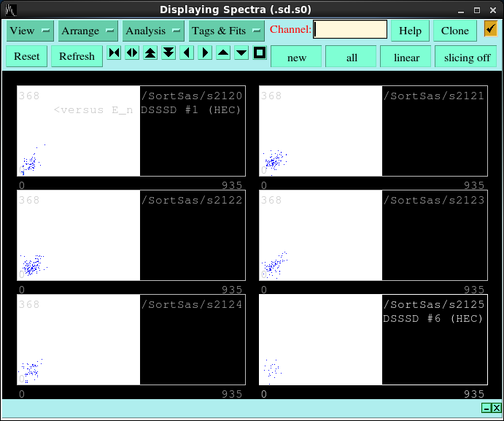Screen dimensions: 504x421
Task: Select the /SortSas/s2125 spectrum plot
Action: tap(373, 339)
